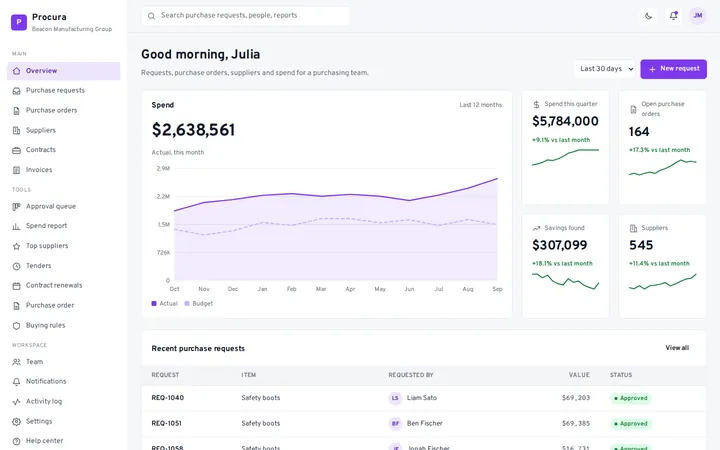Click the Suppliers building icon in sidebar

(17, 130)
